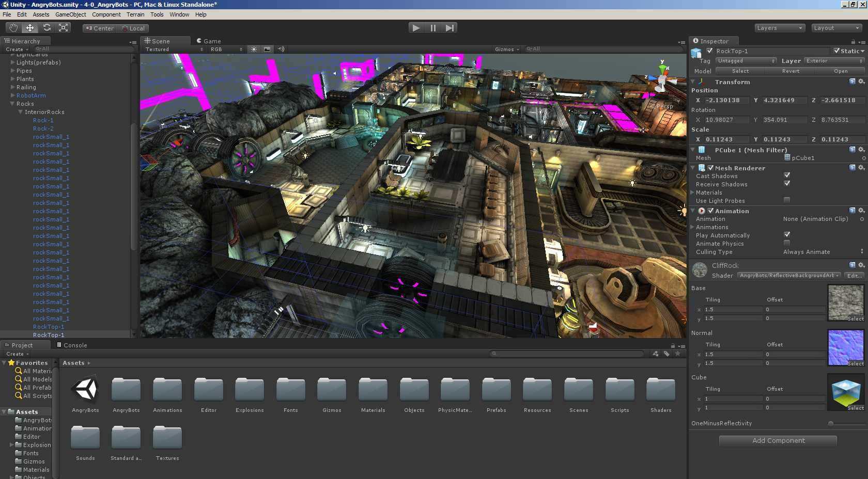Click the Step frame button
This screenshot has height=479, width=868.
click(450, 28)
